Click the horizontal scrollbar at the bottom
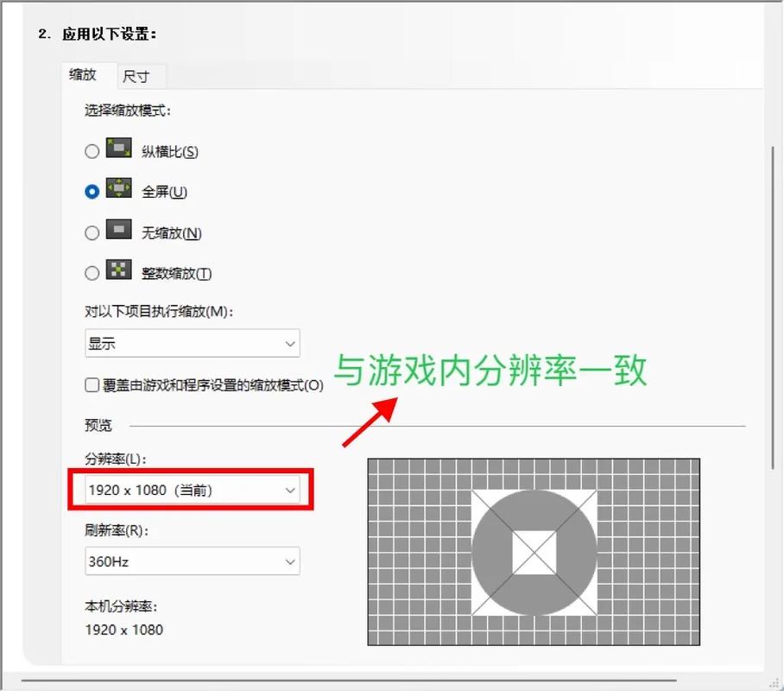 349,680
